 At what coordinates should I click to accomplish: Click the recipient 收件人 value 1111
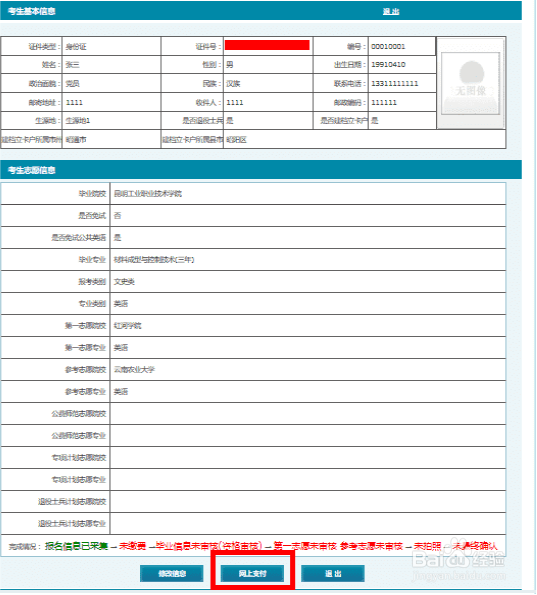click(x=235, y=102)
